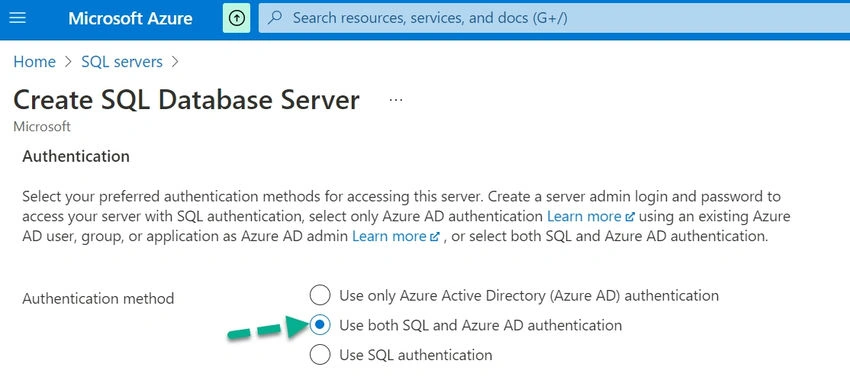Click the Authentication method label

(98, 299)
